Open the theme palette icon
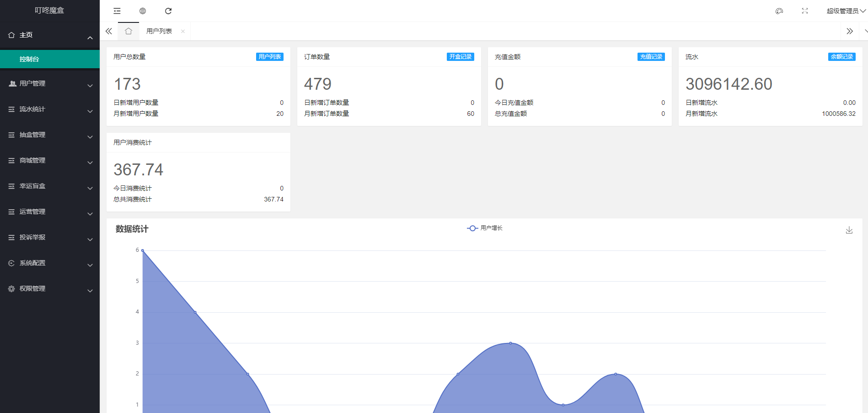 point(779,11)
